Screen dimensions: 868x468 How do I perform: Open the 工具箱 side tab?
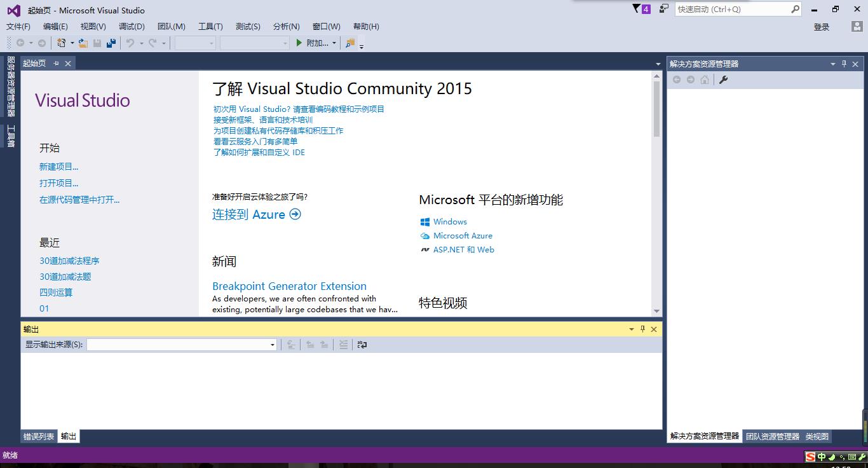point(11,135)
